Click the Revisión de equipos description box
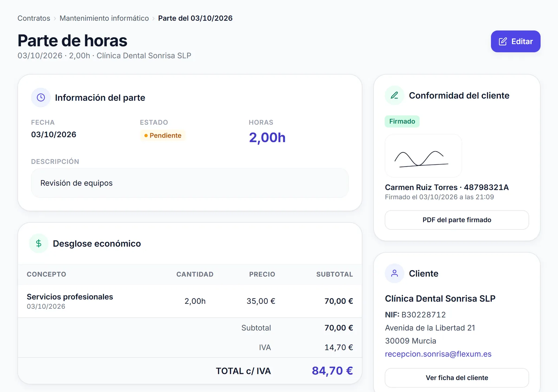 [x=190, y=183]
